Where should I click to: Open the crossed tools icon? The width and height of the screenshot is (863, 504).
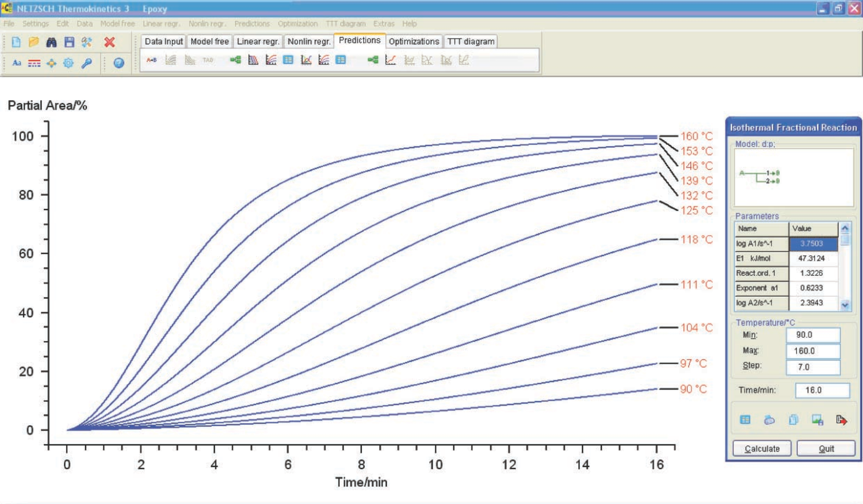[87, 42]
